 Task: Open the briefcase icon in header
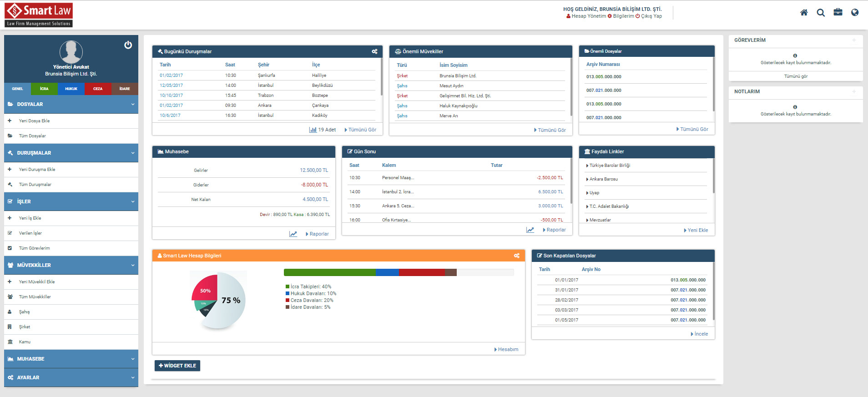pyautogui.click(x=838, y=12)
